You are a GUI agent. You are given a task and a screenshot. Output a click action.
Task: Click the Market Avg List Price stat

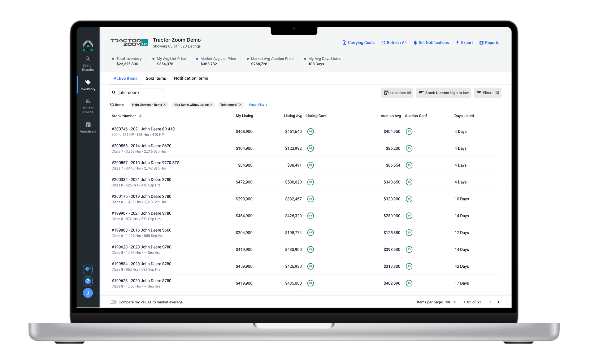[x=216, y=61]
